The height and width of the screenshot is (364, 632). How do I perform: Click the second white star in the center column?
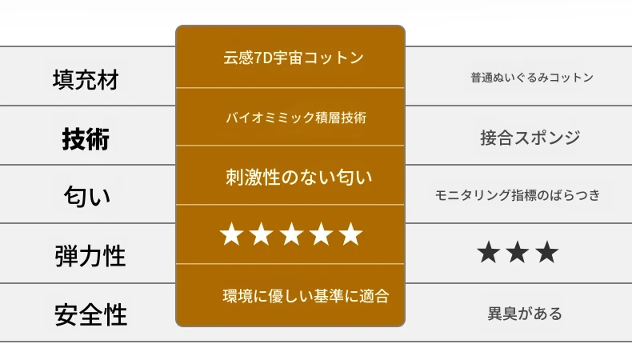point(261,234)
